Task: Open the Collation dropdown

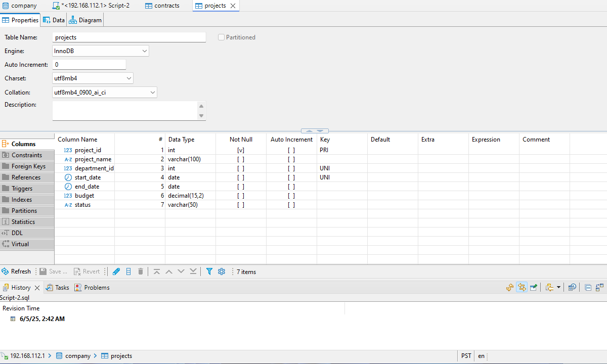Action: pyautogui.click(x=105, y=93)
